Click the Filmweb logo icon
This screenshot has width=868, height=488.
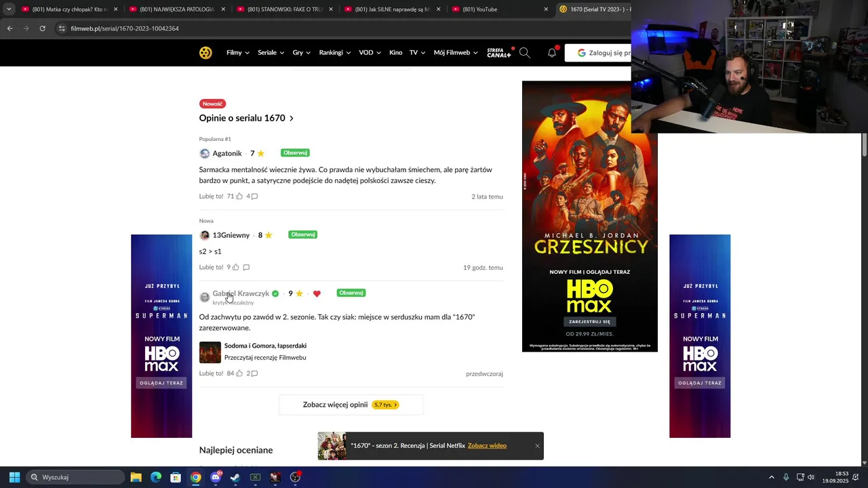(205, 53)
